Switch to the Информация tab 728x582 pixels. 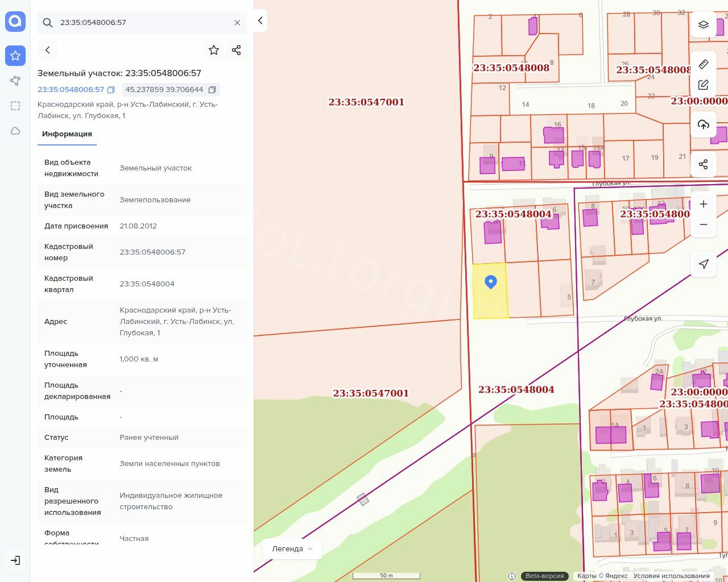point(67,134)
